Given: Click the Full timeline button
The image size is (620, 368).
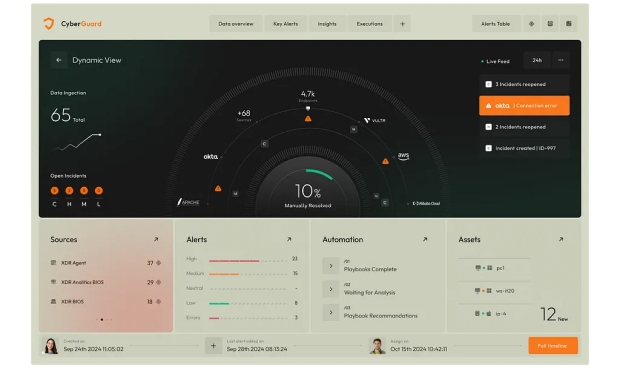Looking at the screenshot, I should point(553,346).
